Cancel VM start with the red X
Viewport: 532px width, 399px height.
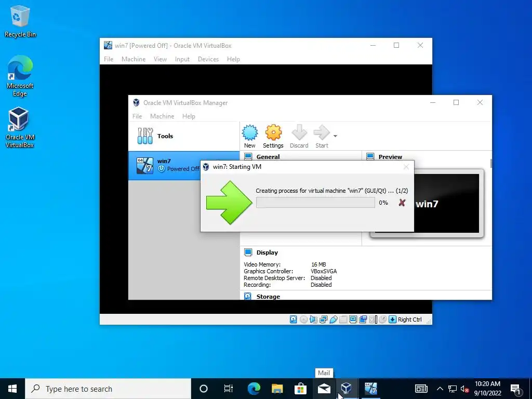click(x=402, y=203)
